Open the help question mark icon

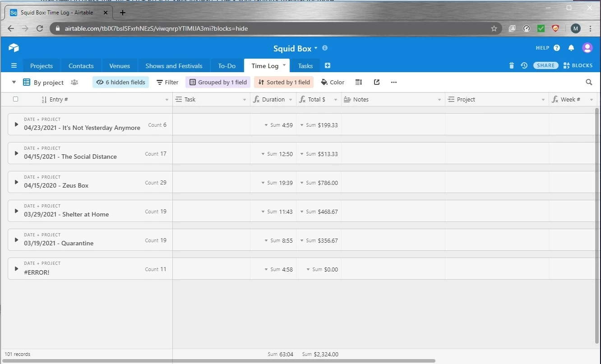(x=557, y=48)
